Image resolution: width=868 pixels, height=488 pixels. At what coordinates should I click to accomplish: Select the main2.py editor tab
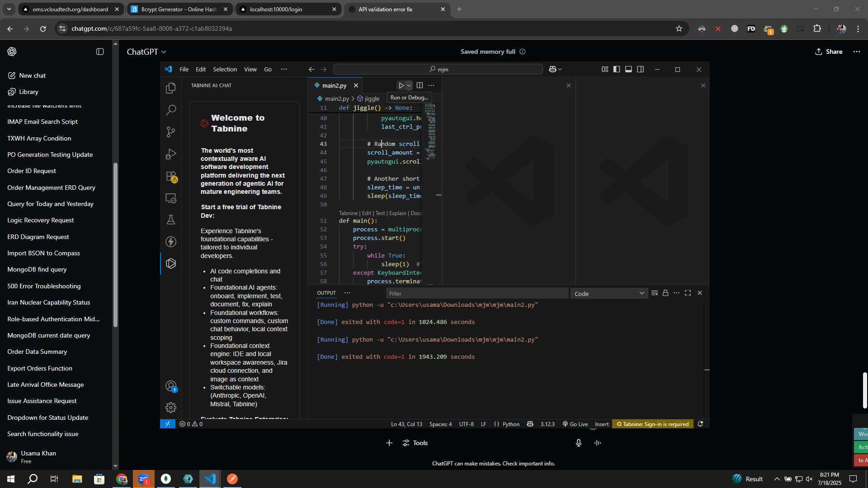coord(335,85)
